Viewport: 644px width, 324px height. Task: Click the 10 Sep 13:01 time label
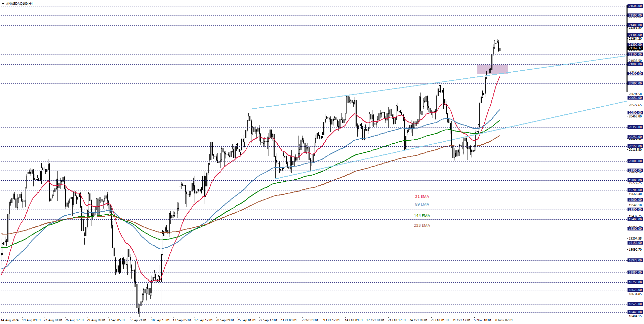(160, 320)
